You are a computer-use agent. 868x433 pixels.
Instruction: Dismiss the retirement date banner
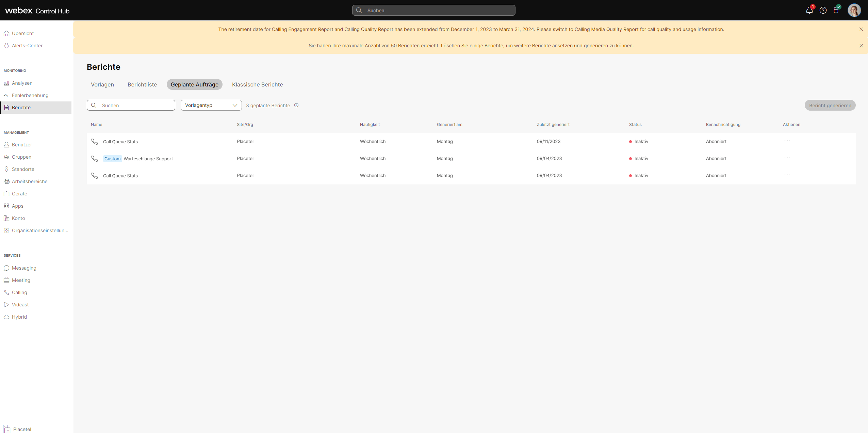(x=861, y=30)
